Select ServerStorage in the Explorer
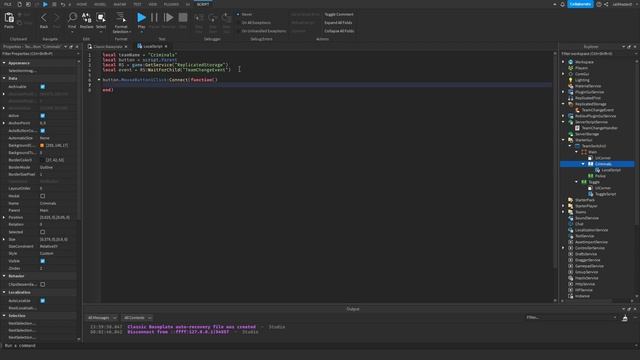Image resolution: width=640 pixels, height=360 pixels. tap(587, 134)
